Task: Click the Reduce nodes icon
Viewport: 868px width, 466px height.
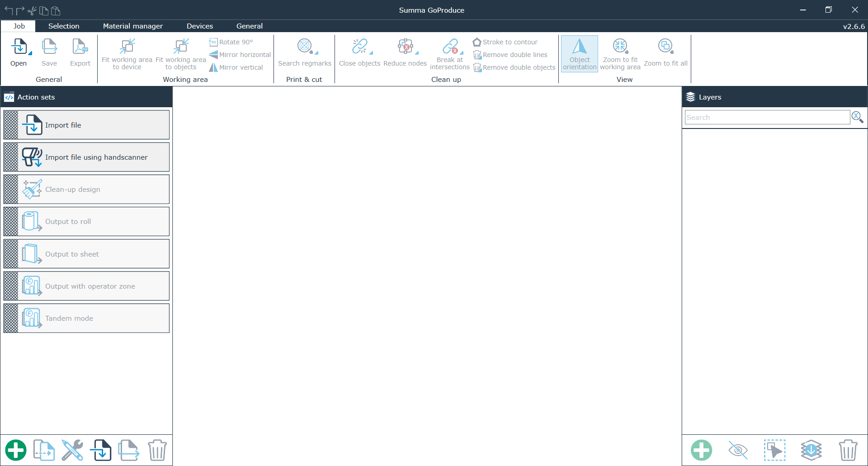Action: [x=405, y=46]
